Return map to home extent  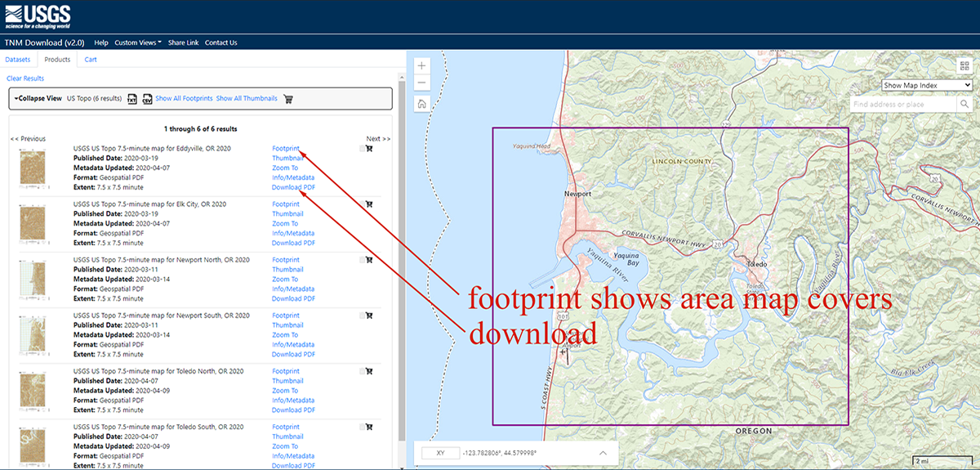tap(421, 104)
